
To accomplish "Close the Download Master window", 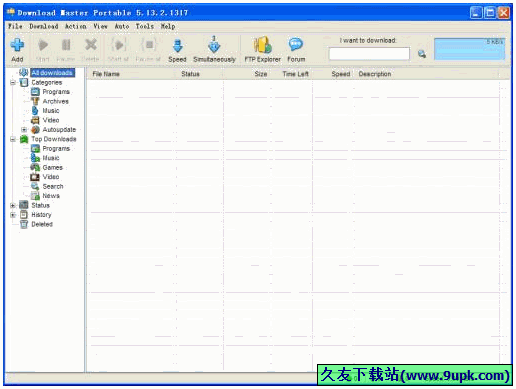I will [x=504, y=13].
